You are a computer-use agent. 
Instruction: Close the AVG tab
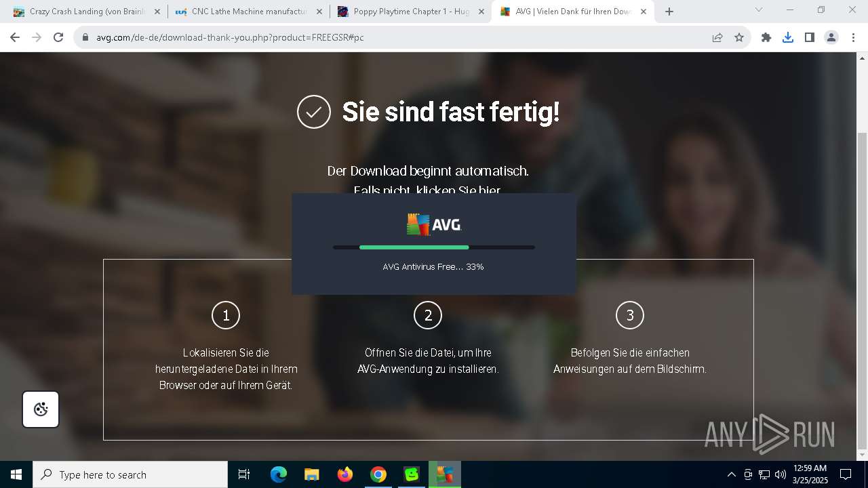point(644,12)
